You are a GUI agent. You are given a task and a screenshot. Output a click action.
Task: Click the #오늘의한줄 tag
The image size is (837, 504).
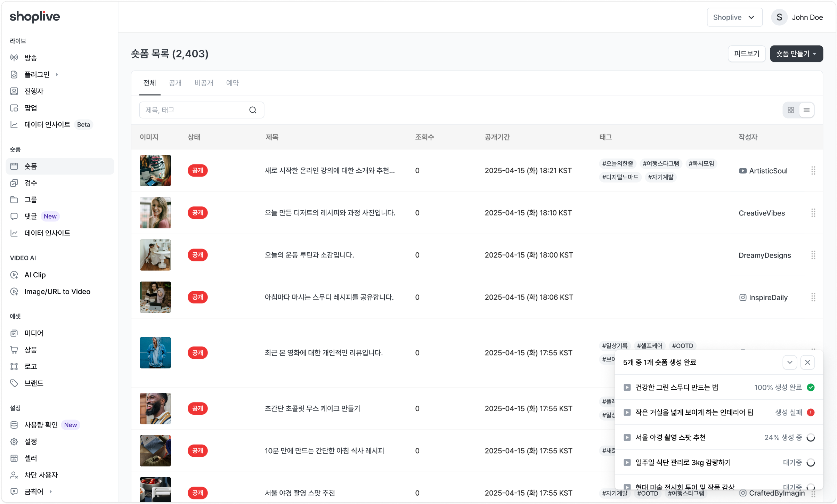pyautogui.click(x=618, y=164)
